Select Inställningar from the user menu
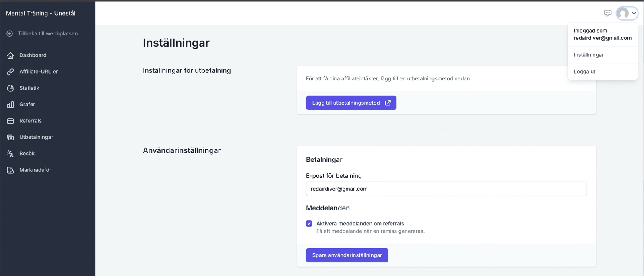 (588, 55)
